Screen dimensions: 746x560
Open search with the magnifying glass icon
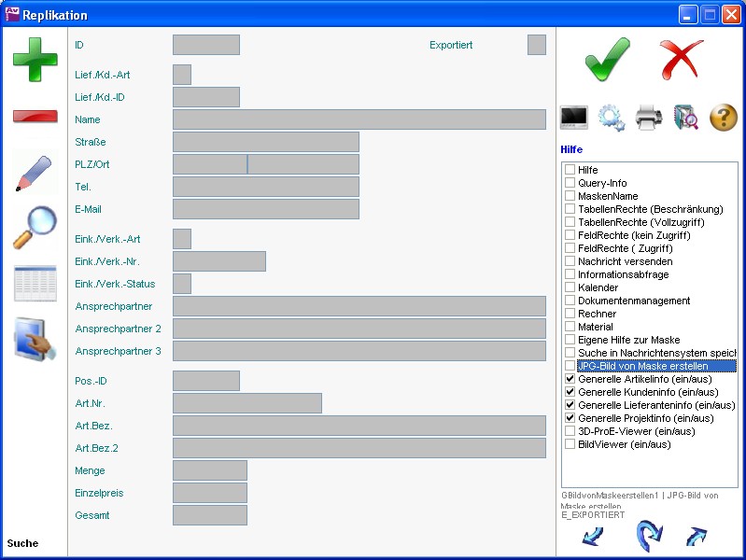(35, 228)
